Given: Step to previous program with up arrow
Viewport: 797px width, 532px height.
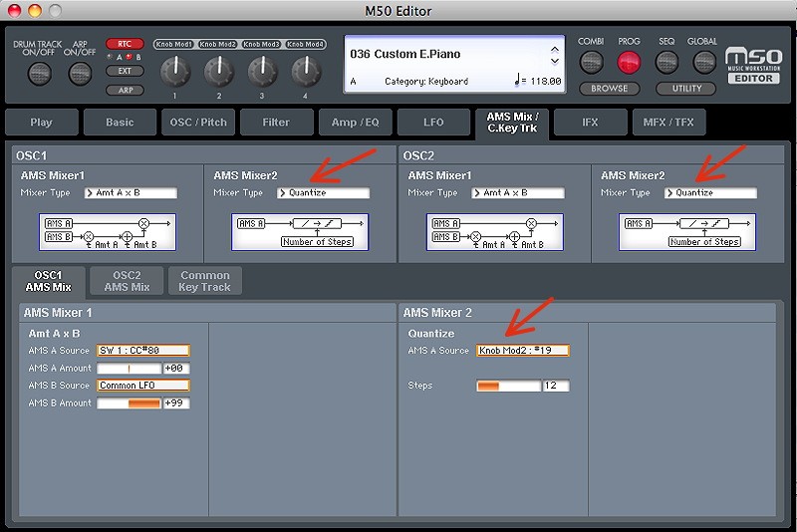Looking at the screenshot, I should pos(555,50).
